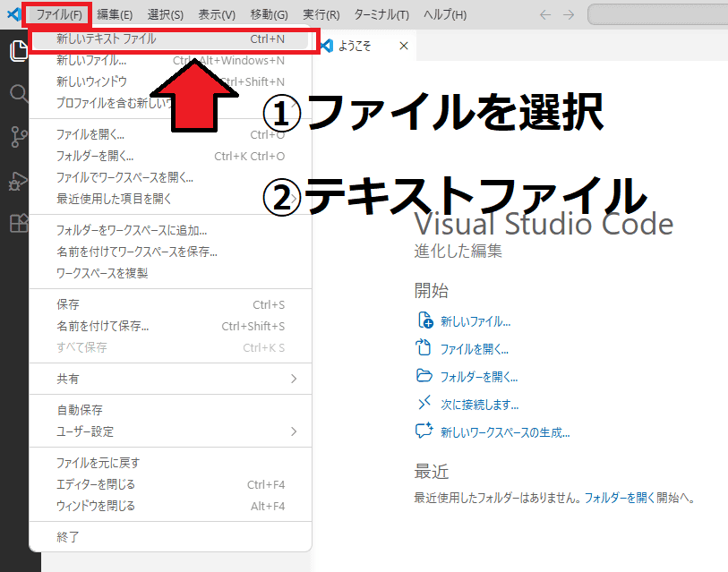Open the ターミナル(T) menu
The height and width of the screenshot is (572, 728).
pyautogui.click(x=381, y=15)
